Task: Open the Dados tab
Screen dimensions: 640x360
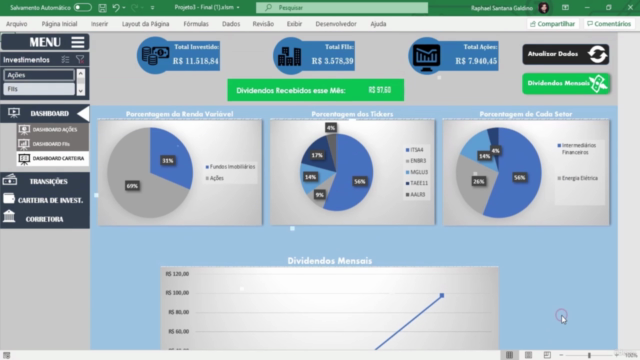Action: [231, 24]
